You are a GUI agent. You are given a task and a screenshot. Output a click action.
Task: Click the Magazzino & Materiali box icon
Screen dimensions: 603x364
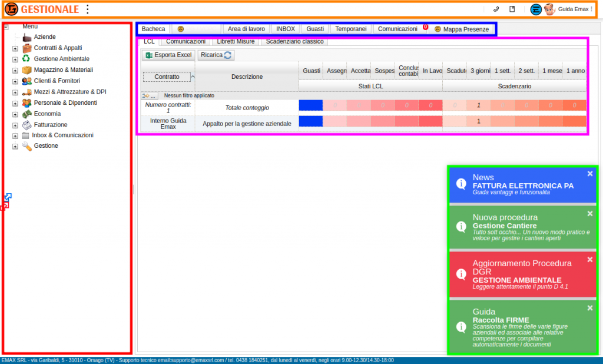coord(26,70)
